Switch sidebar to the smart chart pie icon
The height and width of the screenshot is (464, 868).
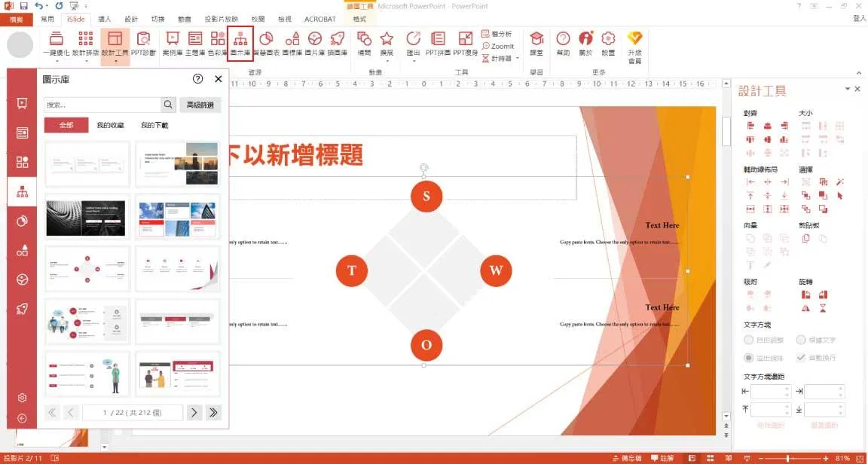click(x=22, y=221)
